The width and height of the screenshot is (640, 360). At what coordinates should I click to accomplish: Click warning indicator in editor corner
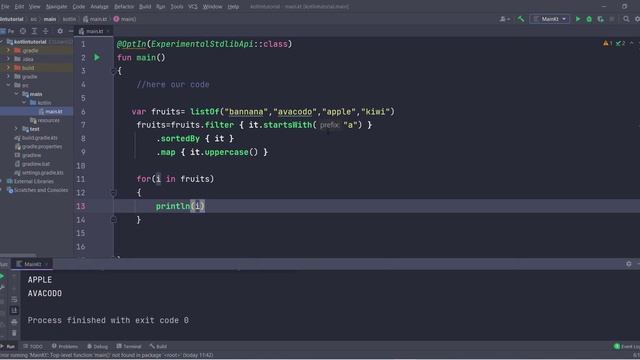(608, 43)
